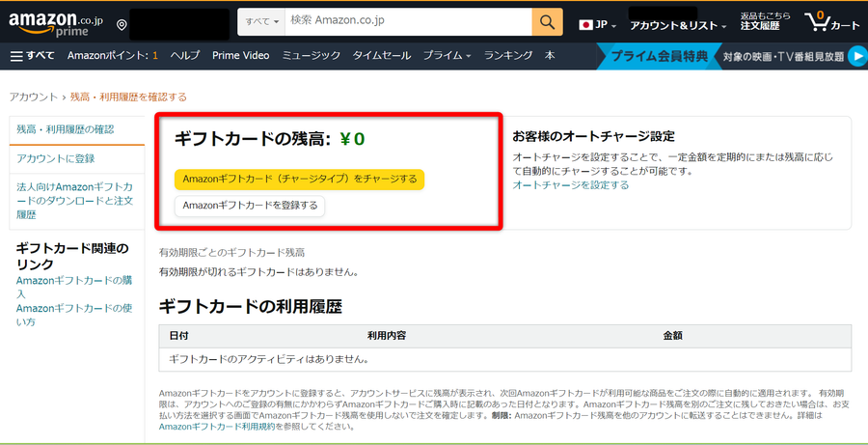Viewport: 868px width, 445px height.
Task: Open 返品もこちら 注文履歴
Action: 766,21
